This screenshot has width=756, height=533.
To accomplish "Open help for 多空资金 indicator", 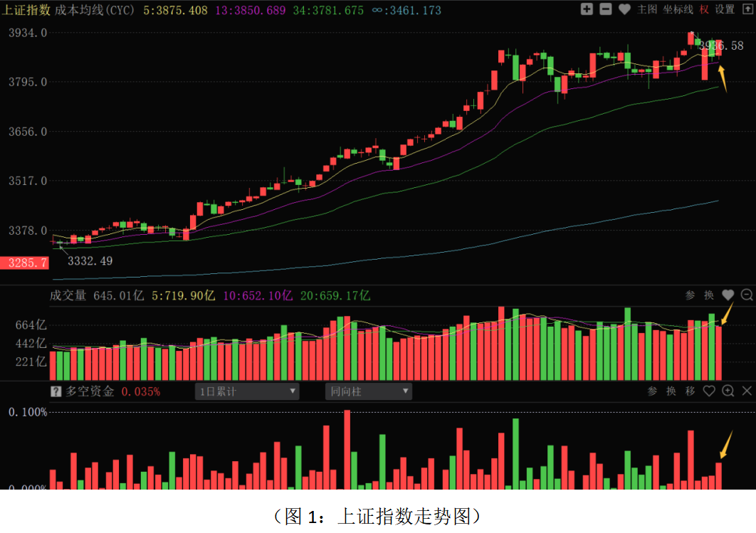I will click(56, 391).
